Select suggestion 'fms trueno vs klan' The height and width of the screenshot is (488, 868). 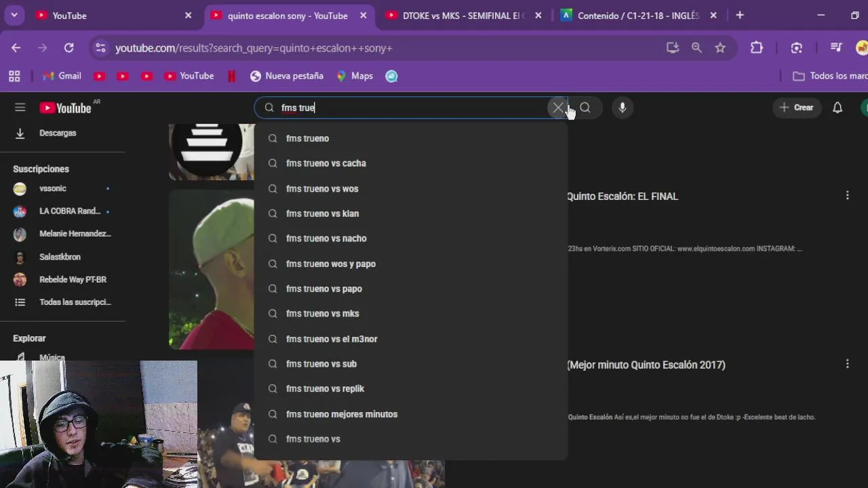[410, 213]
